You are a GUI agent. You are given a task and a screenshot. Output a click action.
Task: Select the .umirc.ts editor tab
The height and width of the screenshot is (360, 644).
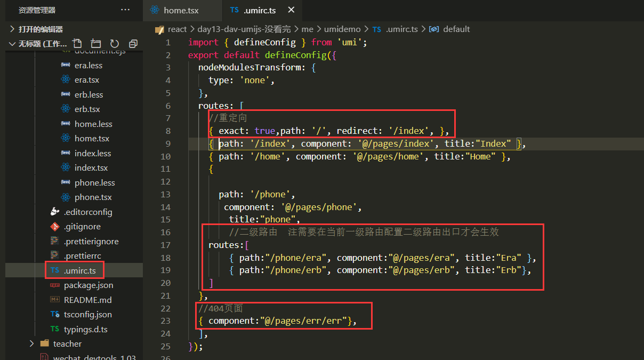pyautogui.click(x=261, y=10)
